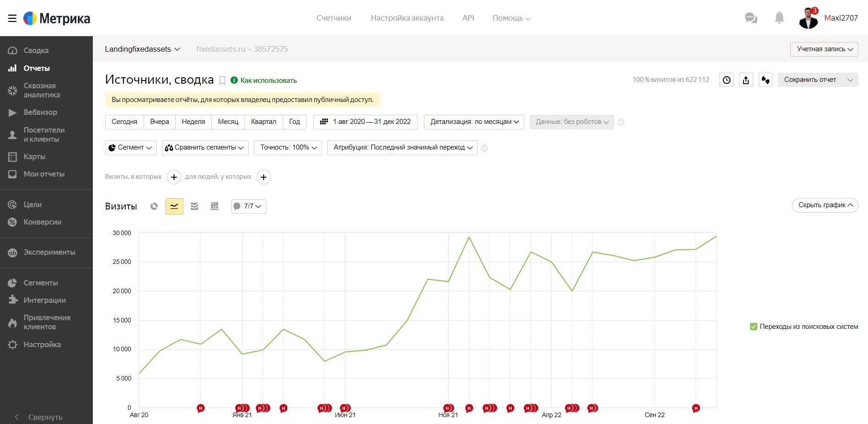Click the help icon next to Атрибуция

(484, 148)
